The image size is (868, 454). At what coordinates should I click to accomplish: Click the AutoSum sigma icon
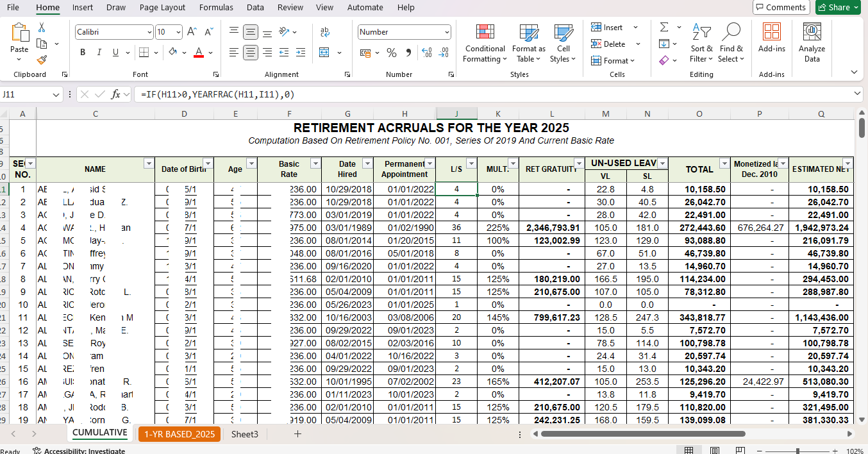tap(664, 28)
